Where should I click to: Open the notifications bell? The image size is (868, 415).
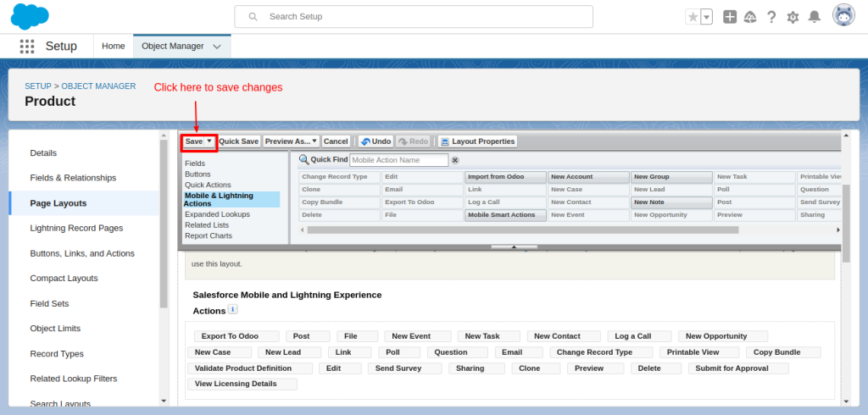pyautogui.click(x=815, y=17)
